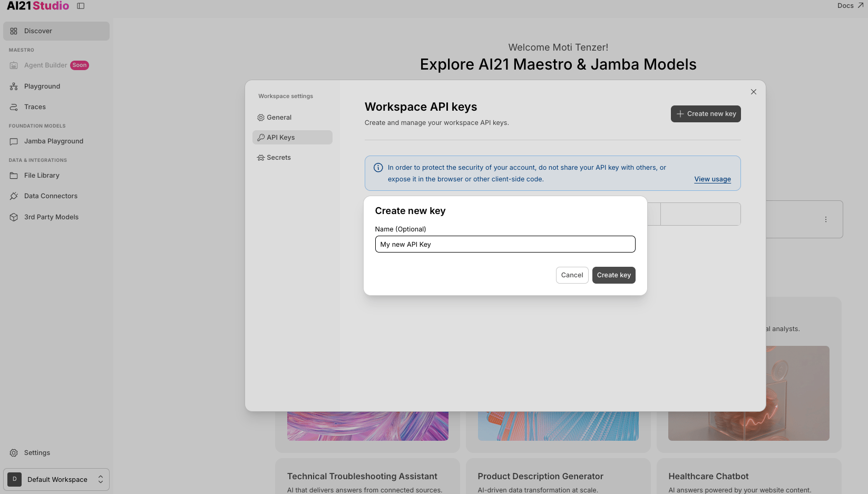Click the plus icon on Create new key
The image size is (868, 494).
680,114
